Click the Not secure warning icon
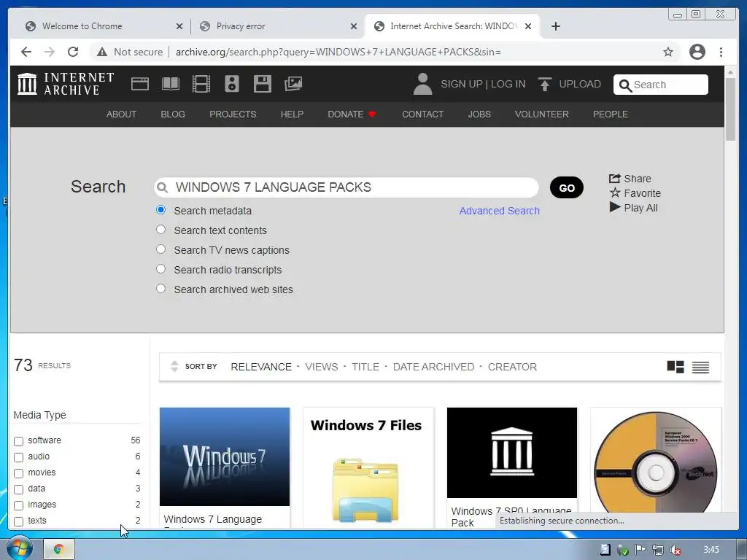 102,52
